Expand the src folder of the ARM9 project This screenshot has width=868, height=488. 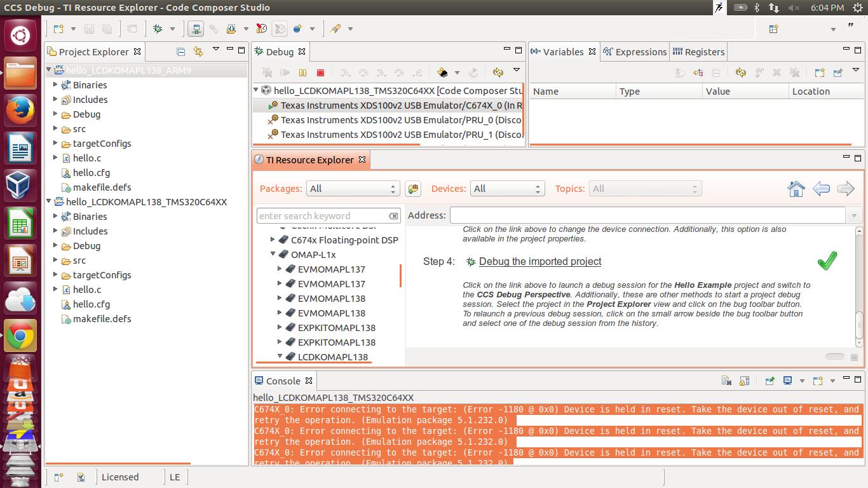pyautogui.click(x=55, y=128)
